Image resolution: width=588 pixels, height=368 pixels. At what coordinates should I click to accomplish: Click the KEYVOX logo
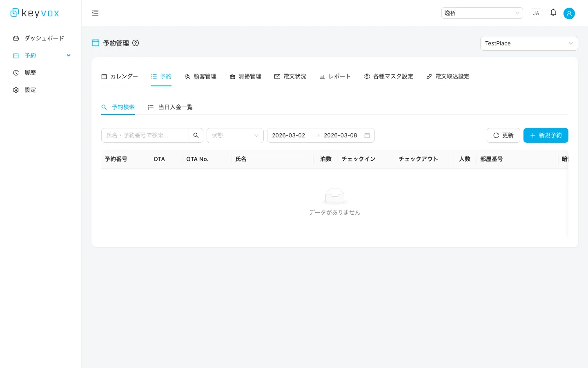(34, 13)
